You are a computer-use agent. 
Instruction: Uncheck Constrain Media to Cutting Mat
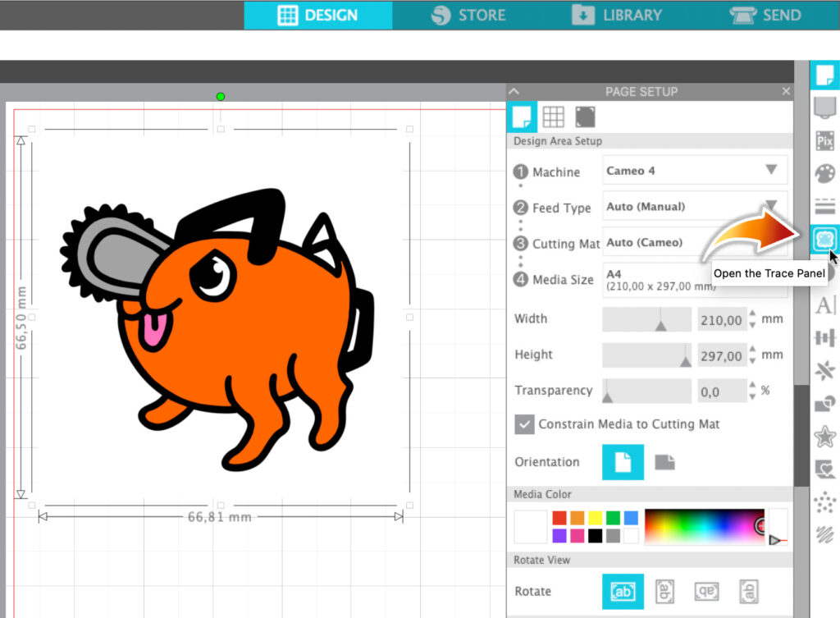(526, 424)
